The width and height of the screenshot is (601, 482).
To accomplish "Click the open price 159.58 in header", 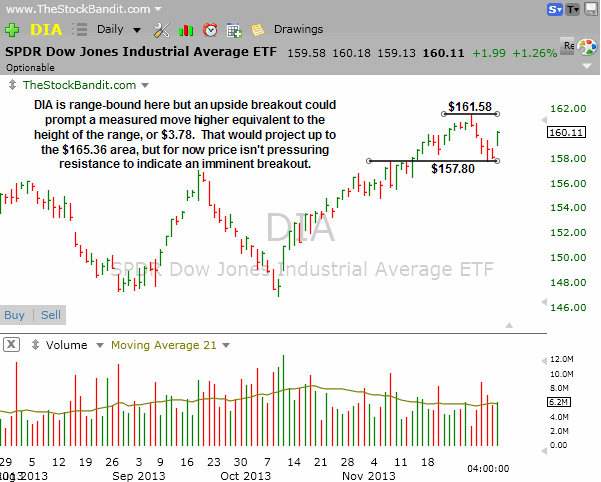I will pyautogui.click(x=306, y=53).
